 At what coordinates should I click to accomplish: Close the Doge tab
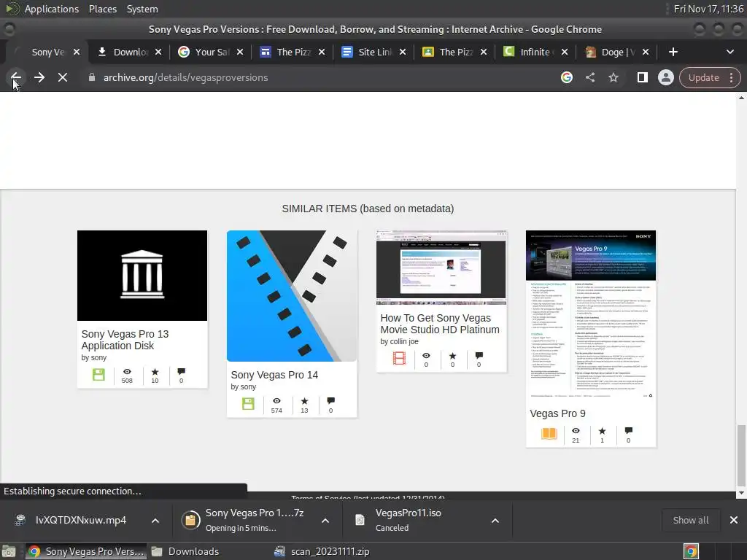click(x=646, y=52)
